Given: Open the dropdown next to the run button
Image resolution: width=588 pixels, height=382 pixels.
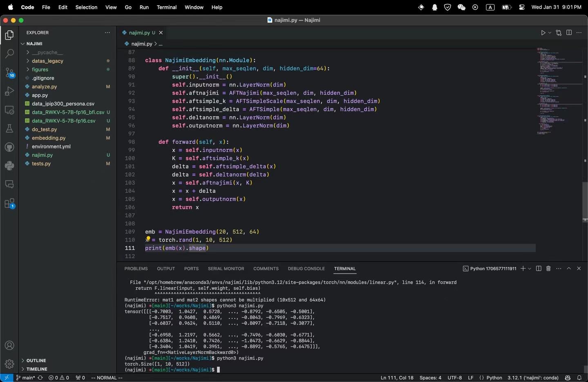Looking at the screenshot, I should coord(550,33).
